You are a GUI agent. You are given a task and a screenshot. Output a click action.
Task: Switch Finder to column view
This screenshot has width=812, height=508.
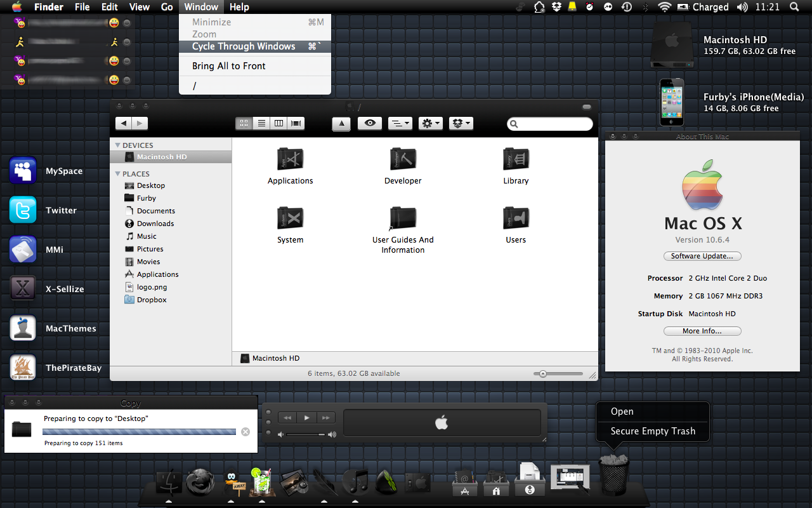tap(278, 123)
